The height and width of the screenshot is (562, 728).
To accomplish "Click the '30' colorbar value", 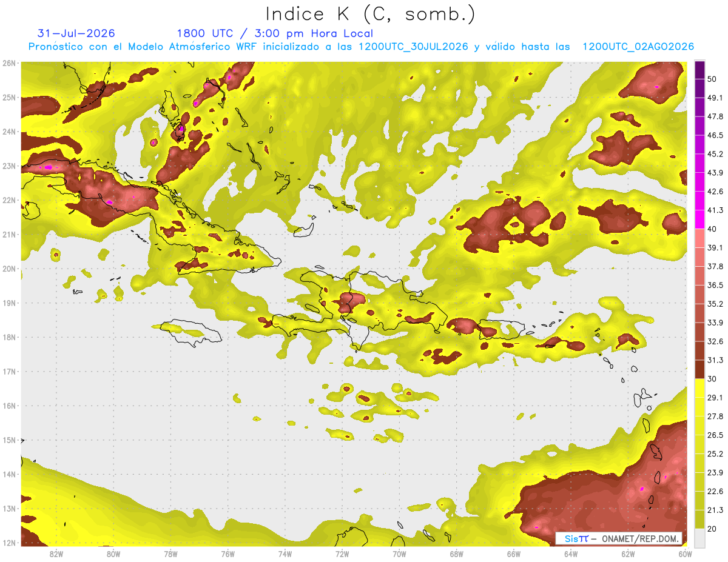I will (x=713, y=379).
